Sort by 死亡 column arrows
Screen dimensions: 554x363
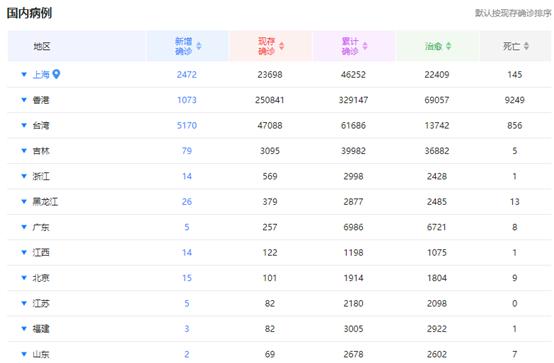click(526, 46)
